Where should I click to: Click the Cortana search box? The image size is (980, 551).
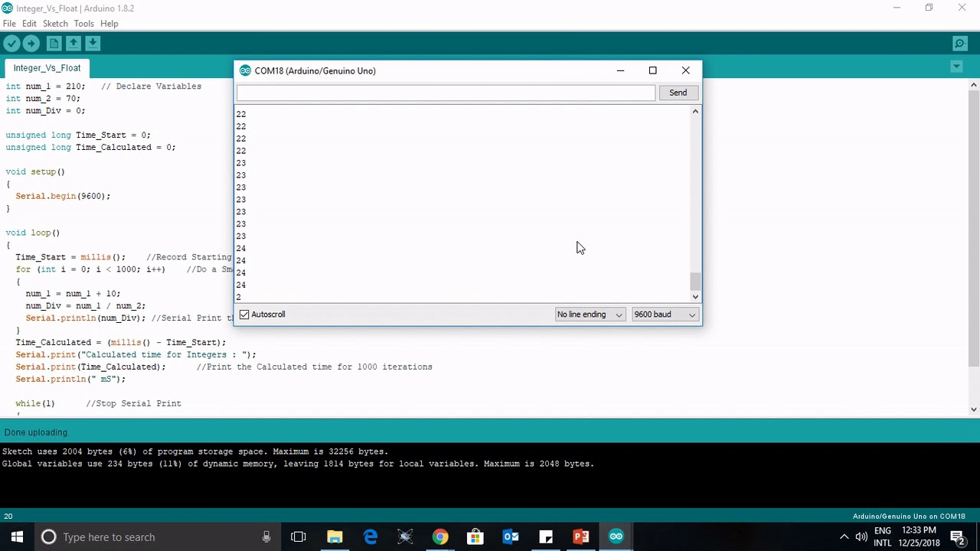(x=157, y=536)
